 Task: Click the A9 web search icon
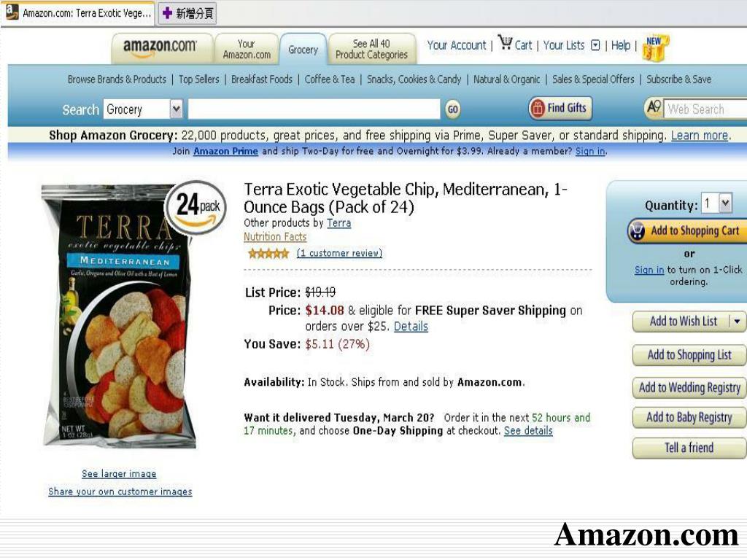pos(653,108)
